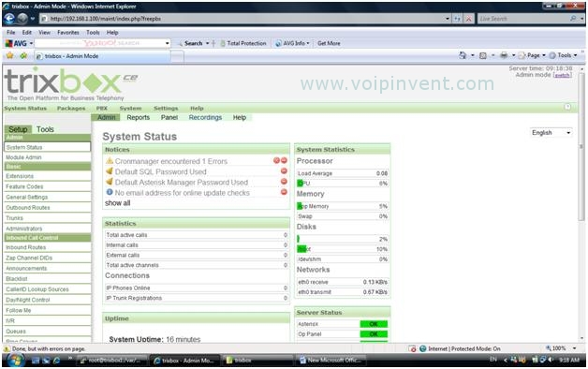The image size is (588, 369).
Task: Click the Cronmanager errors warning icon
Action: [x=110, y=160]
